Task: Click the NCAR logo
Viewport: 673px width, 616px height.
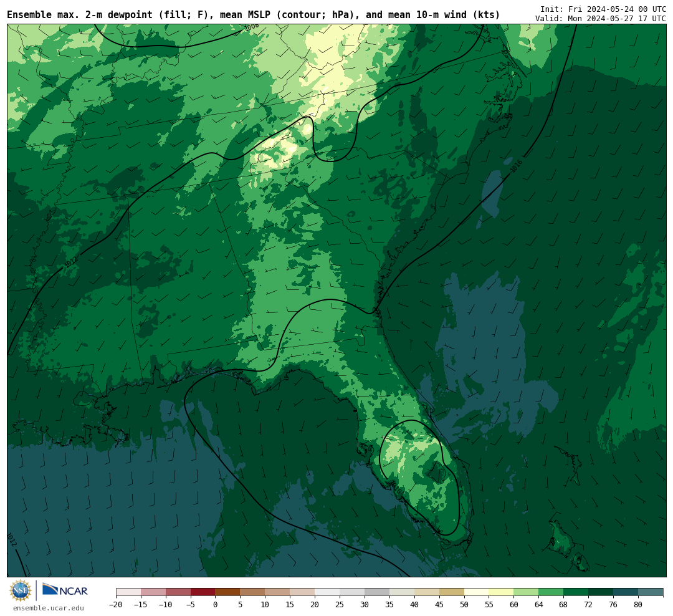Action: tap(65, 590)
